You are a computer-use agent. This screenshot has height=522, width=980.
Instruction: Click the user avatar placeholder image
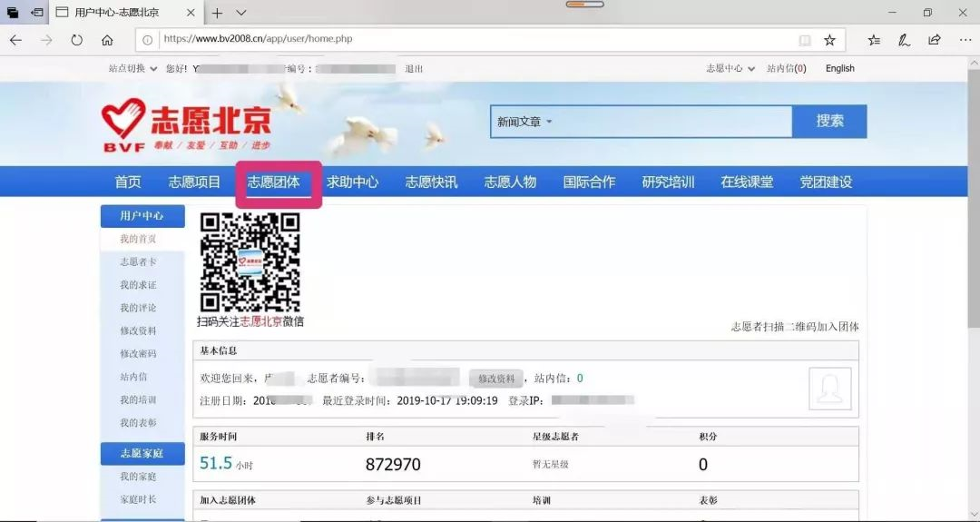click(x=829, y=389)
